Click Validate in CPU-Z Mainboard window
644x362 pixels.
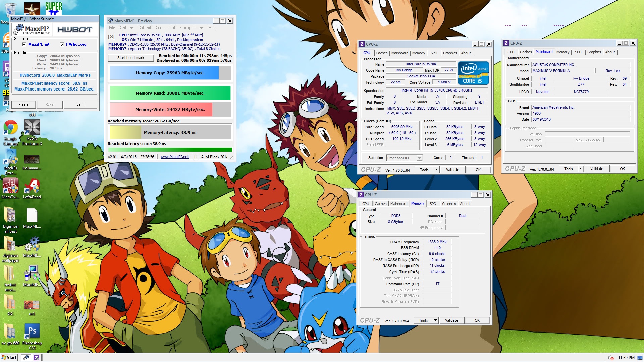point(596,169)
